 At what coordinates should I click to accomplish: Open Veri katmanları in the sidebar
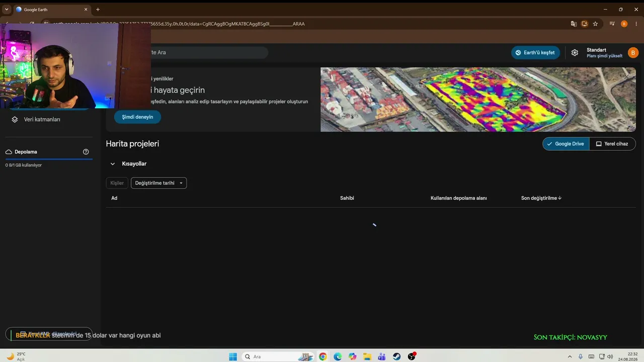(x=42, y=120)
